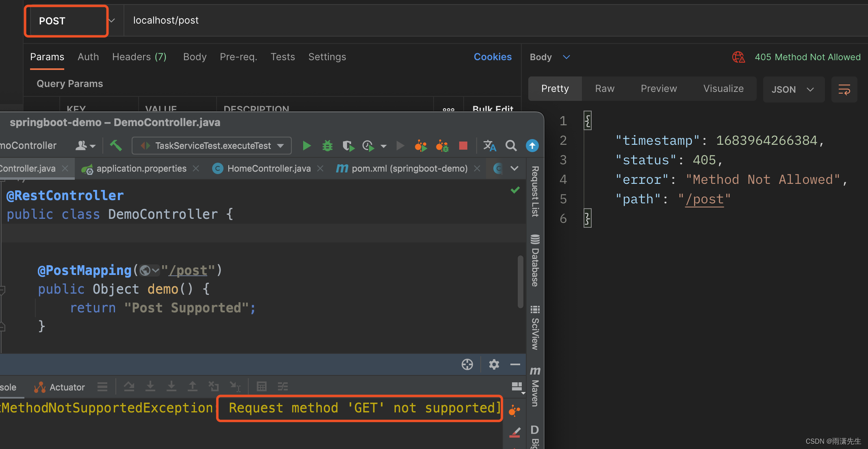The width and height of the screenshot is (868, 449).
Task: Switch to the Headers (7) tab
Action: coord(139,57)
